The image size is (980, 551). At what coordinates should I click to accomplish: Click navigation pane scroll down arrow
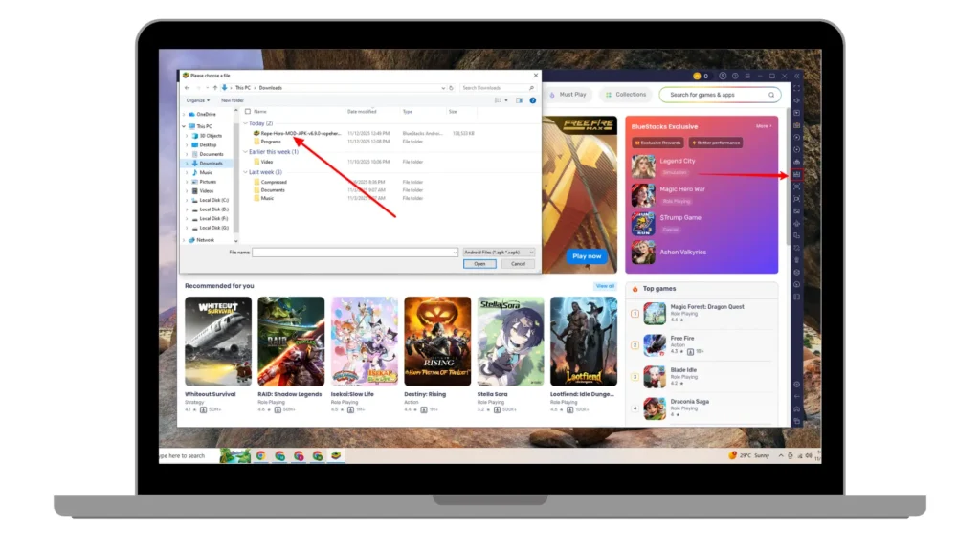(x=236, y=240)
